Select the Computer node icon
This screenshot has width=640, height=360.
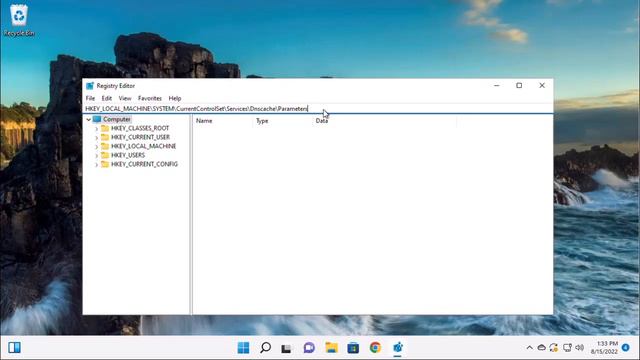(97, 119)
